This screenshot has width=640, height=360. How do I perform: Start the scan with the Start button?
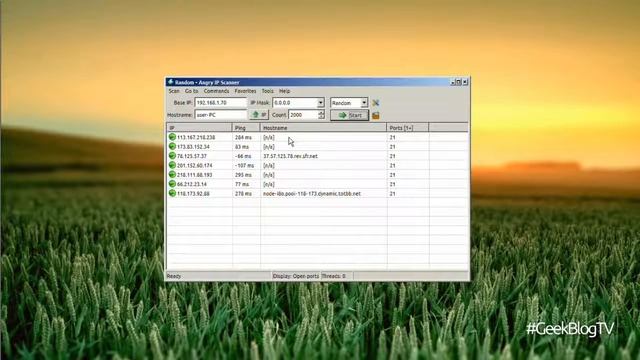tap(349, 116)
